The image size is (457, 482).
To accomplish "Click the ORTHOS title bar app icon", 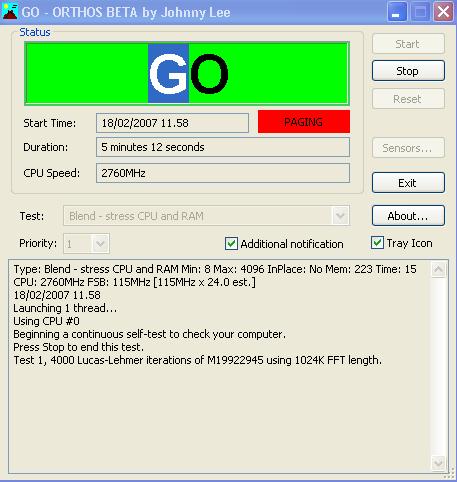I will [x=10, y=12].
